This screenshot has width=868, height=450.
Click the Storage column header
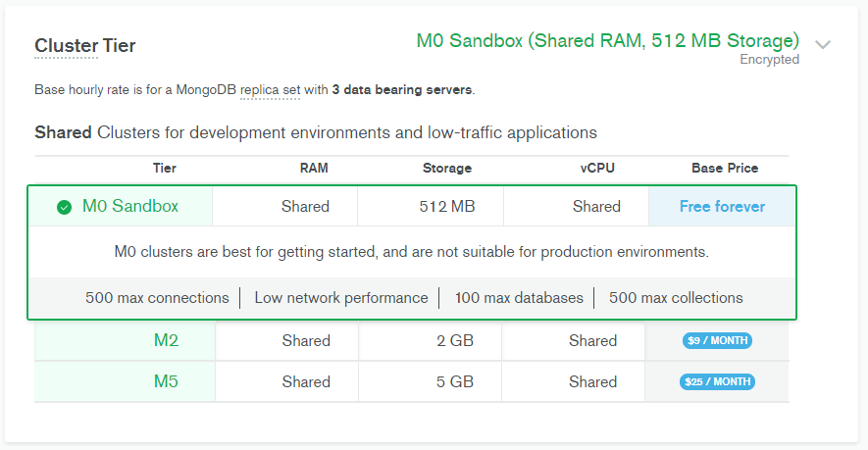[x=447, y=169]
